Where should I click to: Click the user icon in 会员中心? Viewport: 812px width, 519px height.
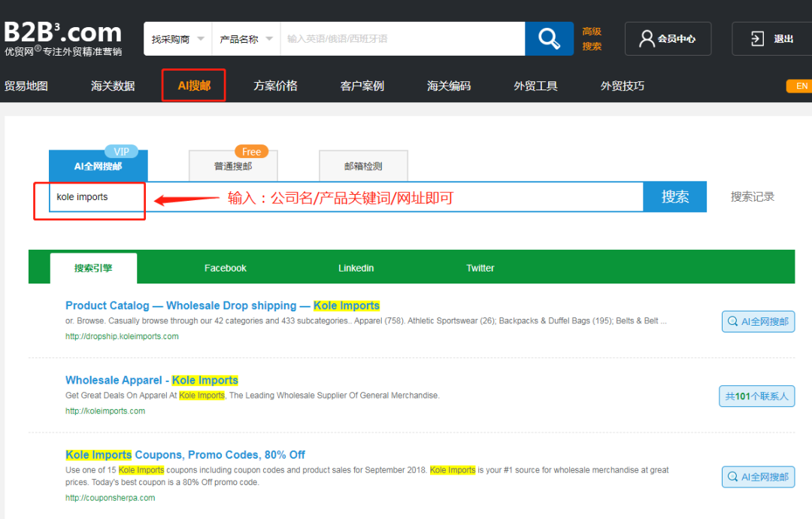[647, 39]
